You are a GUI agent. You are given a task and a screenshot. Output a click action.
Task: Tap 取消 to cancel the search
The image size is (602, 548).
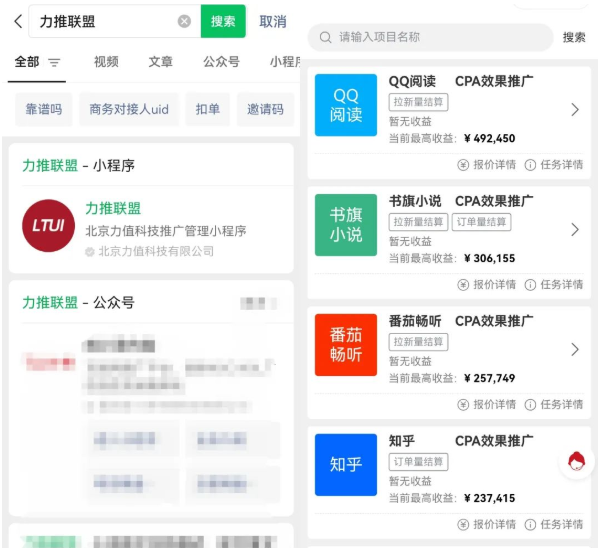[272, 21]
